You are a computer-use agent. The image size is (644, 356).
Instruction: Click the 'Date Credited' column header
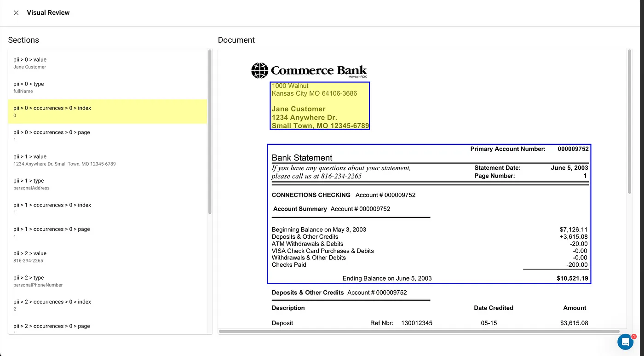tap(494, 308)
